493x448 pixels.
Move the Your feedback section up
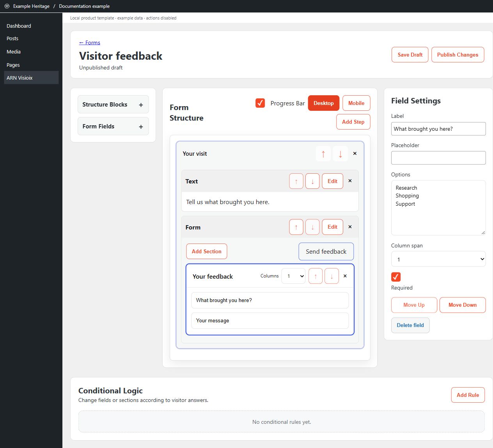click(316, 276)
